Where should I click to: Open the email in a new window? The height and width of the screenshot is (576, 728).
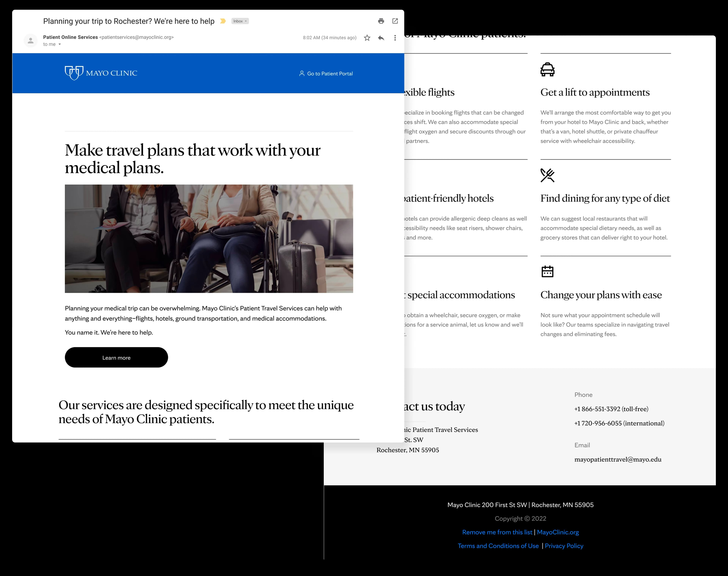point(395,21)
